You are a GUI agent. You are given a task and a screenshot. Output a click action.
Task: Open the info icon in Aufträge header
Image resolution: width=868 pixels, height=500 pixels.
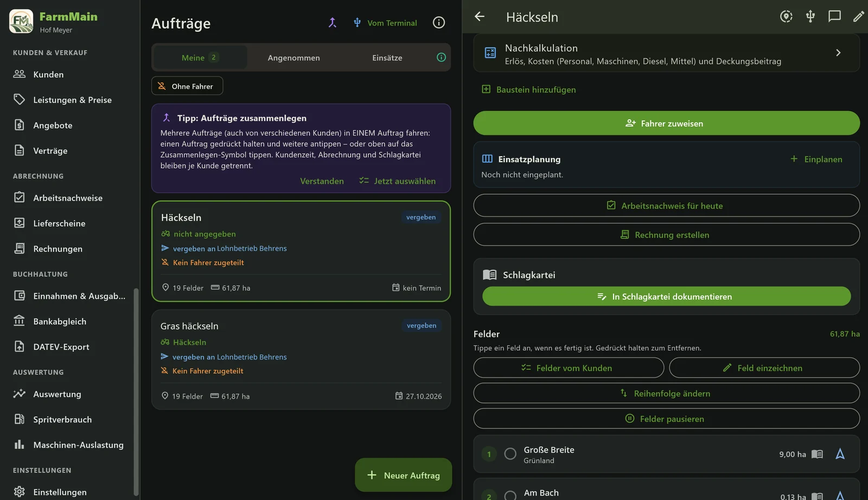pyautogui.click(x=439, y=22)
